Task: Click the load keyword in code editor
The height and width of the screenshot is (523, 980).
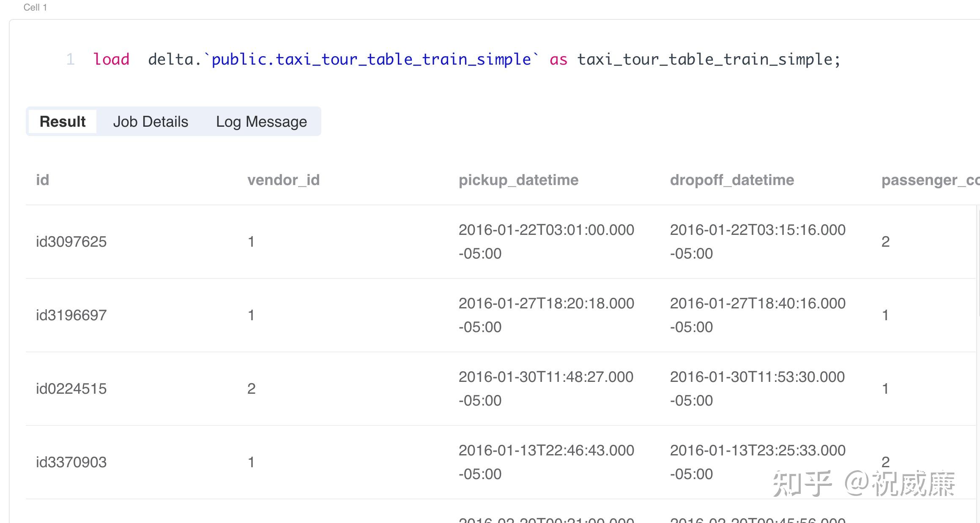Action: pos(111,60)
